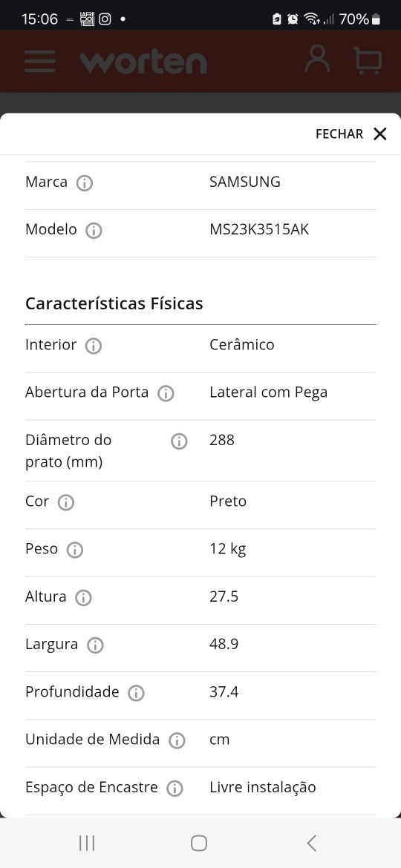Tap info icon beside Unidade de Medida

(x=177, y=740)
